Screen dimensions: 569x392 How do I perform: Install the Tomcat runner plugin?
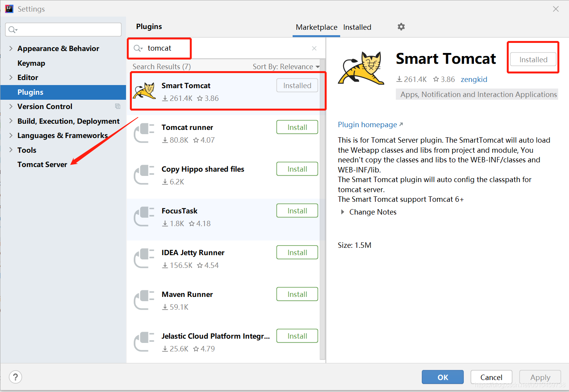click(x=297, y=127)
